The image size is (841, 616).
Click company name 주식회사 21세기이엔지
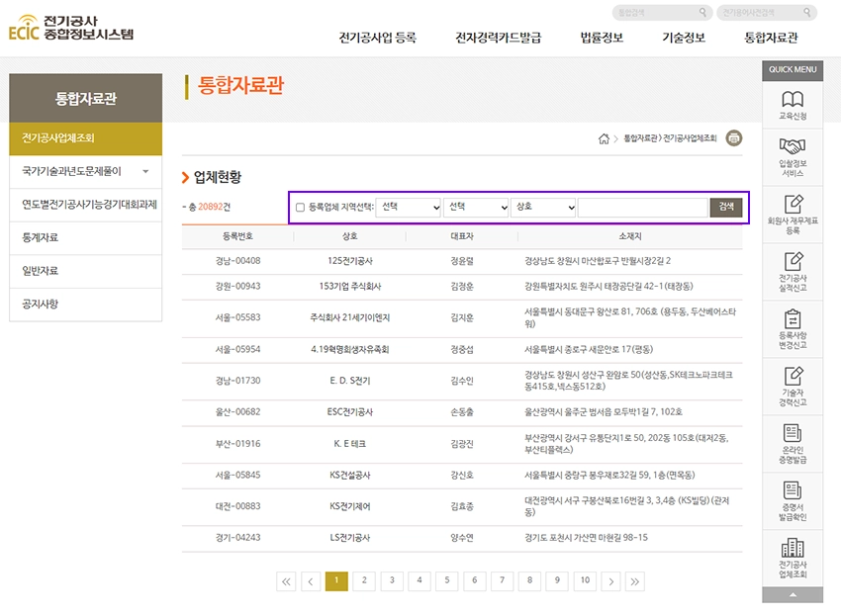tap(349, 318)
